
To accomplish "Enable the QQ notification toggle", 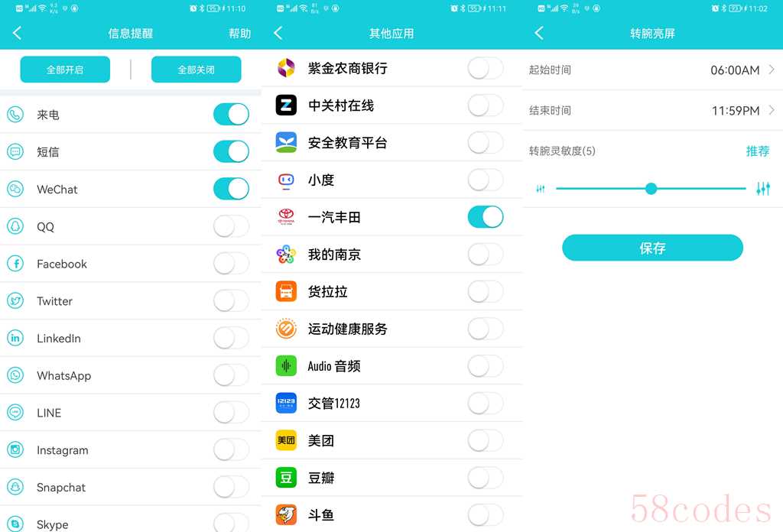I will click(x=231, y=226).
